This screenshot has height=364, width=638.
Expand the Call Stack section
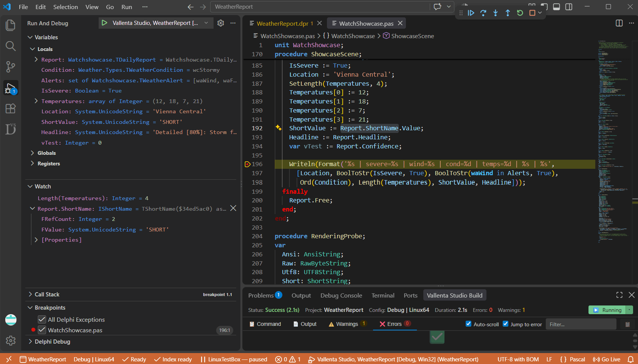pos(30,294)
